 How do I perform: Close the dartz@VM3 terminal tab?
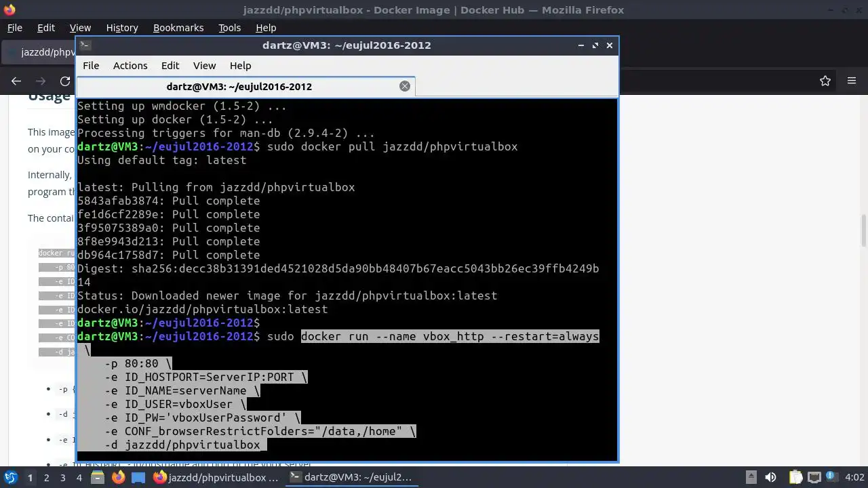coord(405,86)
